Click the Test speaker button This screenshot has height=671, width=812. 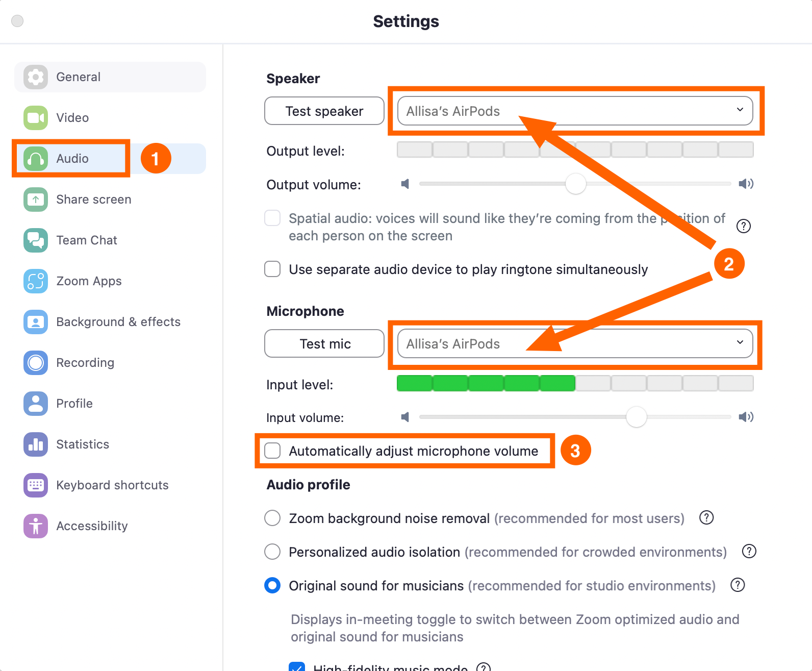(x=324, y=111)
